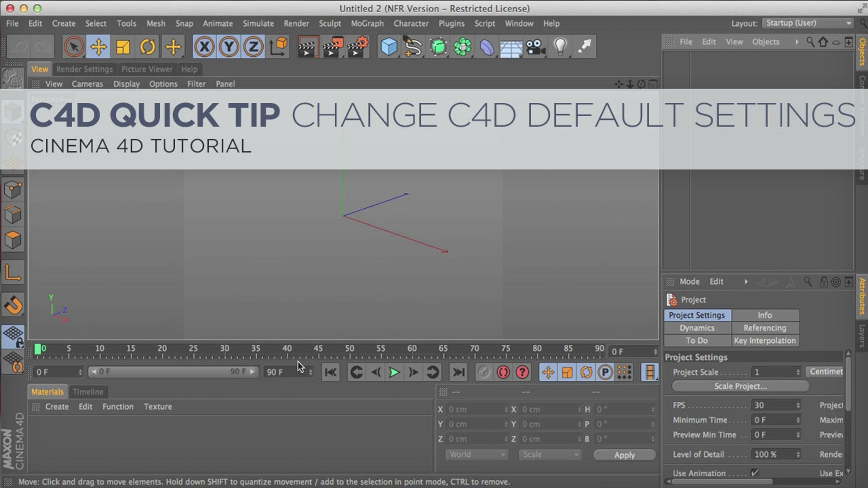Click the FPS input field showing 30
The image size is (868, 488).
[x=776, y=405]
